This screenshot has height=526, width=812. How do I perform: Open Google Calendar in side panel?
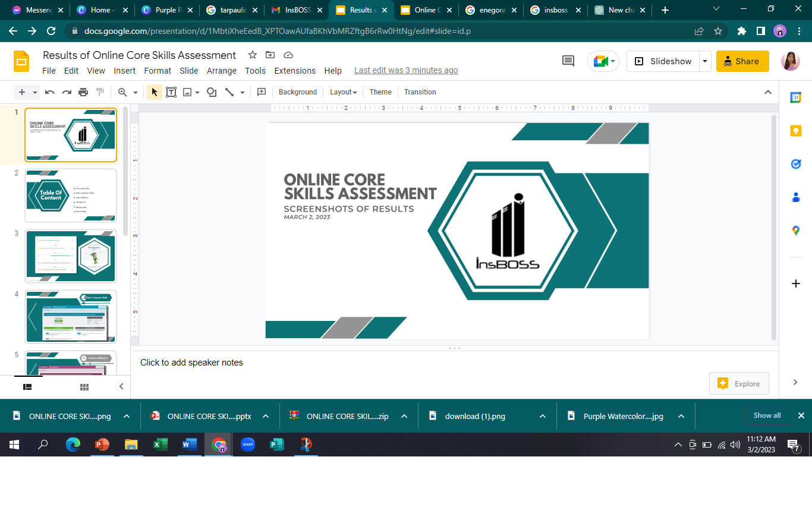(x=796, y=98)
